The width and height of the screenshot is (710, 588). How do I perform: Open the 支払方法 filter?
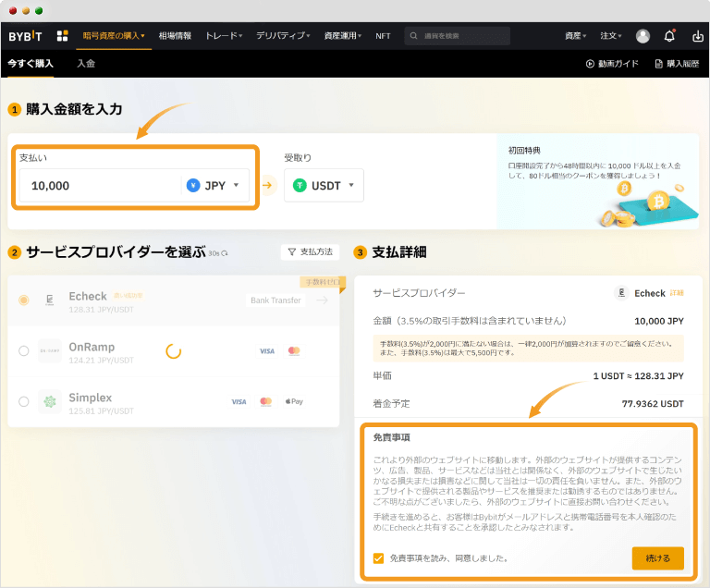pyautogui.click(x=311, y=251)
